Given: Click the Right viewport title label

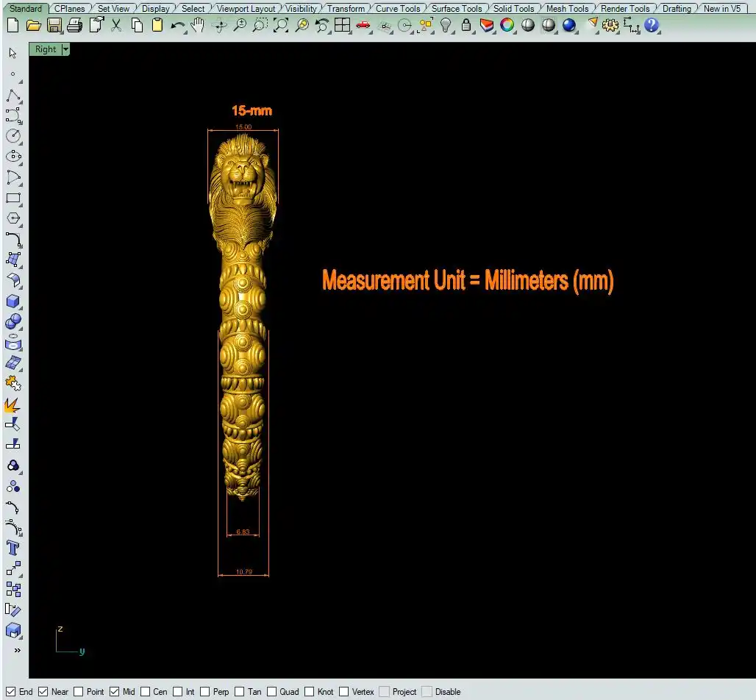Looking at the screenshot, I should tap(45, 49).
